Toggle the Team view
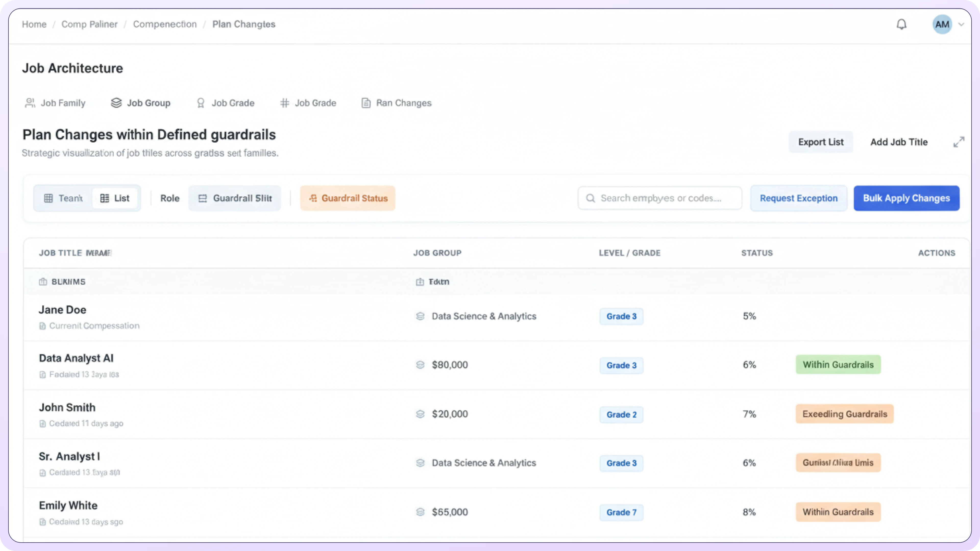Image resolution: width=980 pixels, height=551 pixels. pos(63,198)
